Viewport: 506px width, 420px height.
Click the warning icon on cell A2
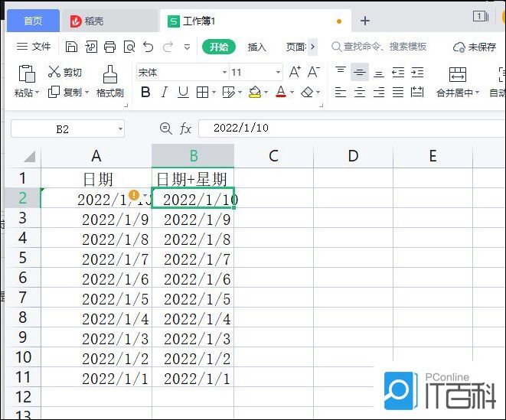(x=134, y=195)
